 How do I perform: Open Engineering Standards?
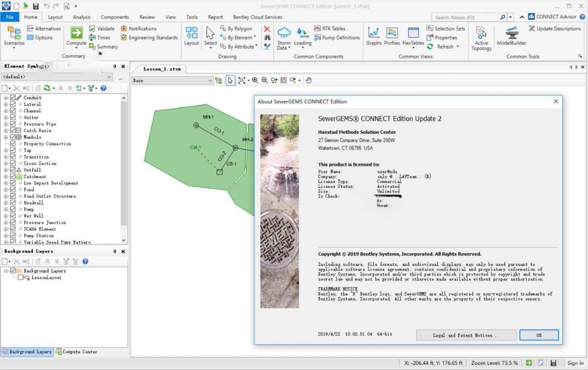148,38
